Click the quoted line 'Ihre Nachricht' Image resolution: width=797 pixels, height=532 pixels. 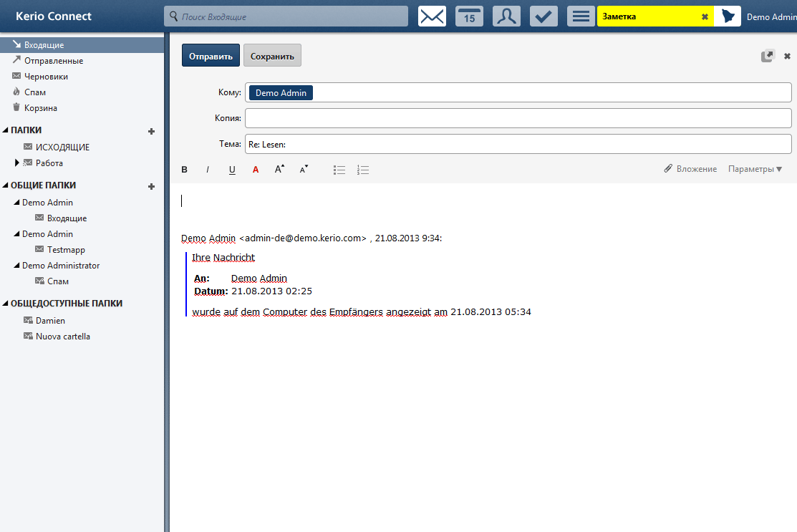pos(223,258)
